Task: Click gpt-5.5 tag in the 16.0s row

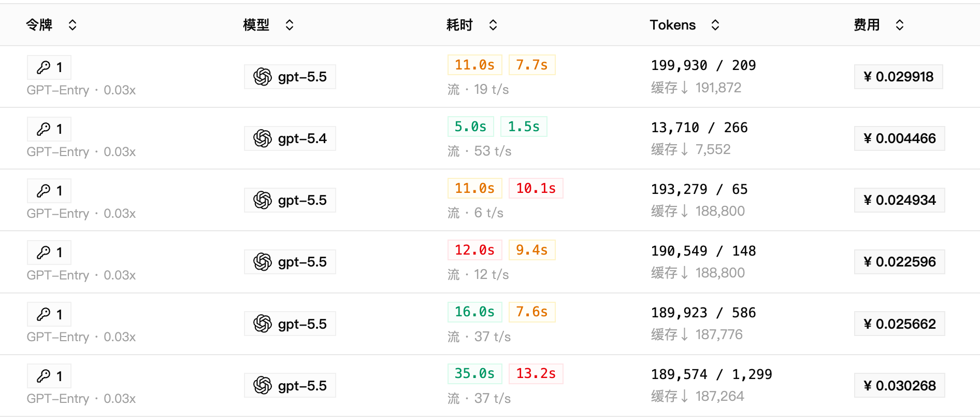Action: click(290, 324)
